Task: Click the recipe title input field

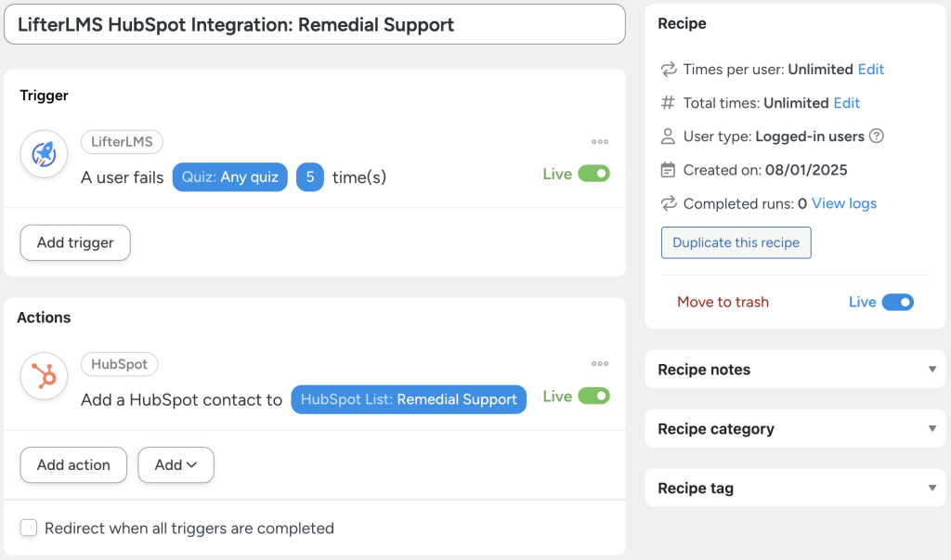Action: pos(316,23)
